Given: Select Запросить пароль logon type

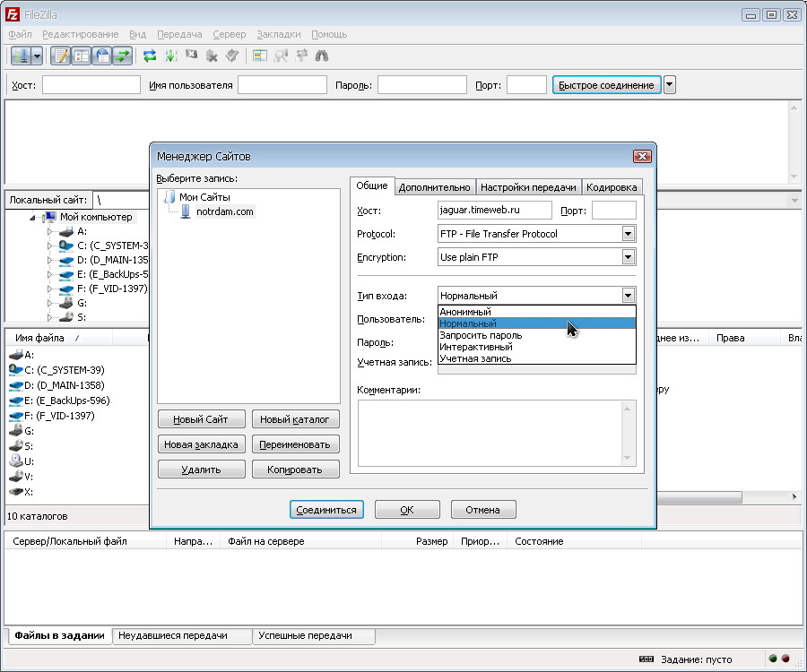Looking at the screenshot, I should click(537, 335).
